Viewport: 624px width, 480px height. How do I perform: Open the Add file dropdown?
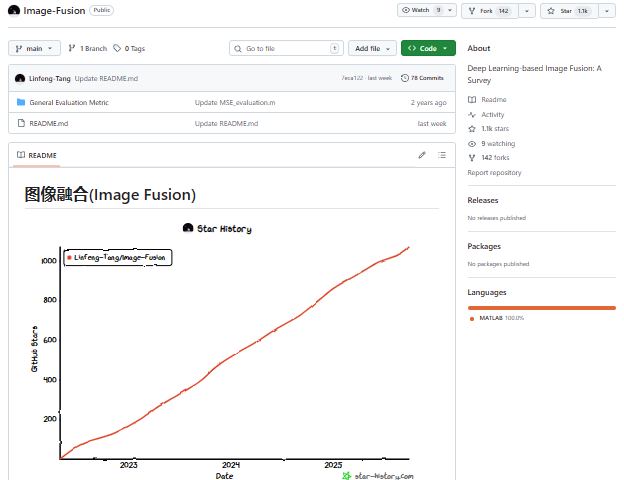(372, 48)
